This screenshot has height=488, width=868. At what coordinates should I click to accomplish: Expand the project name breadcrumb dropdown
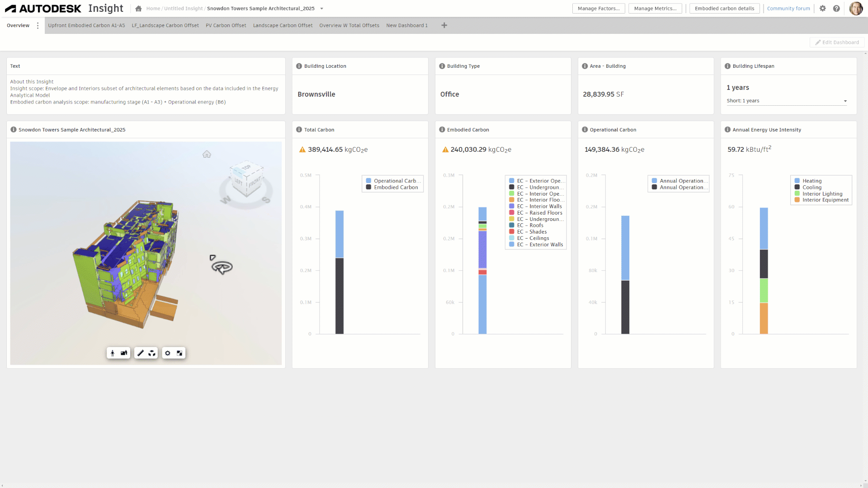[x=321, y=9]
